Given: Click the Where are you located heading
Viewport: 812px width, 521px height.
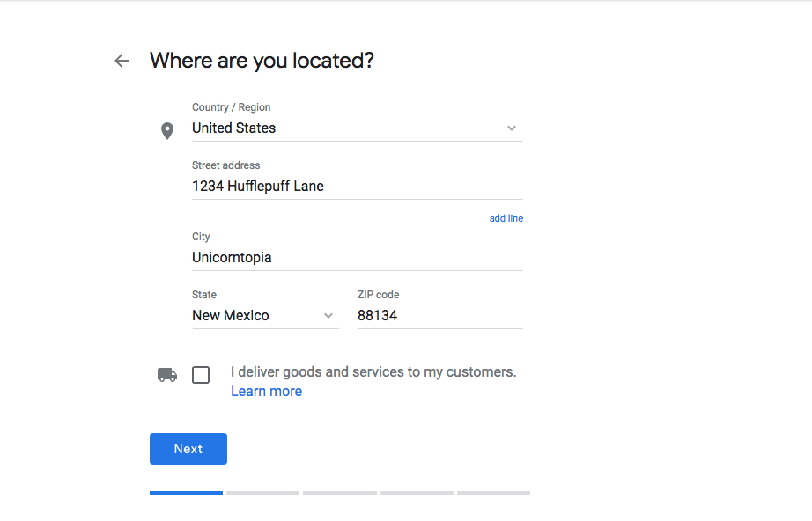Looking at the screenshot, I should click(x=262, y=60).
